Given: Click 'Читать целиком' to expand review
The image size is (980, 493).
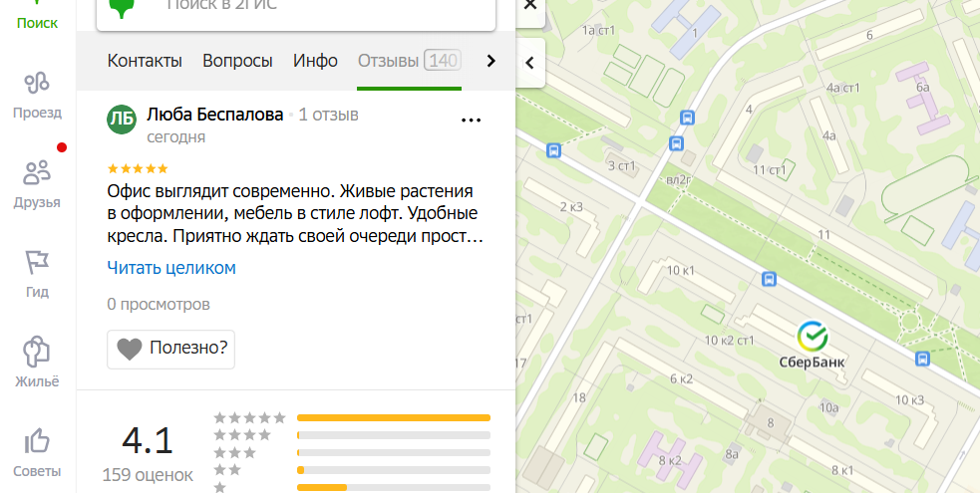Looking at the screenshot, I should (x=171, y=268).
